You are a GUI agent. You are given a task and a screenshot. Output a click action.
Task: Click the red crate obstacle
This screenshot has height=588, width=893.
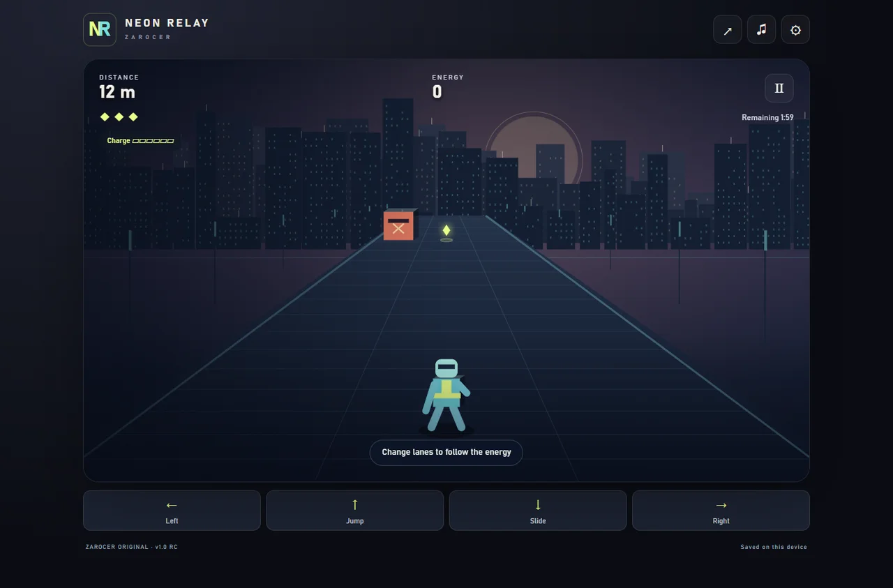pyautogui.click(x=399, y=225)
